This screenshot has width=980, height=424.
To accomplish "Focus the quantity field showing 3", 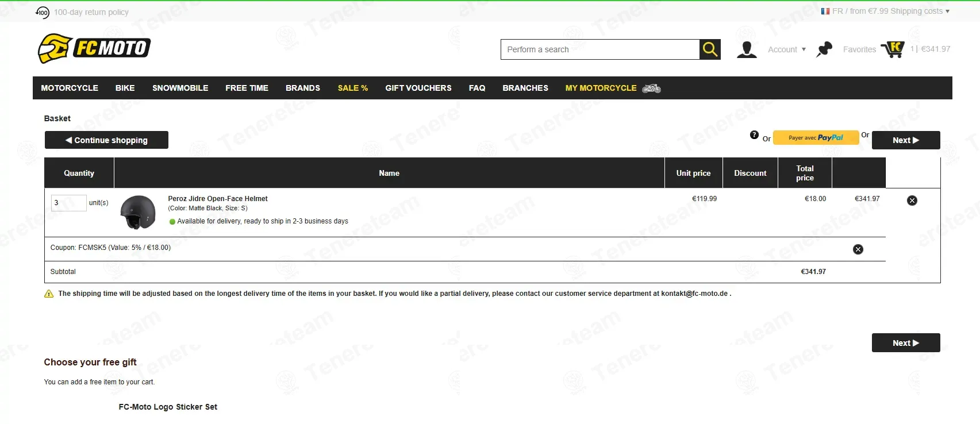I will [69, 203].
